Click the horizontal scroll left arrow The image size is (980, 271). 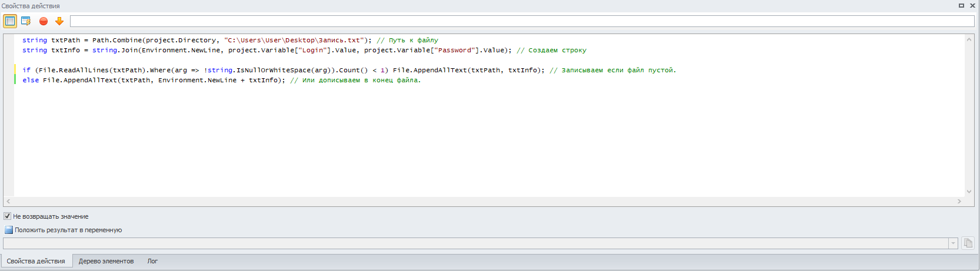click(8, 201)
